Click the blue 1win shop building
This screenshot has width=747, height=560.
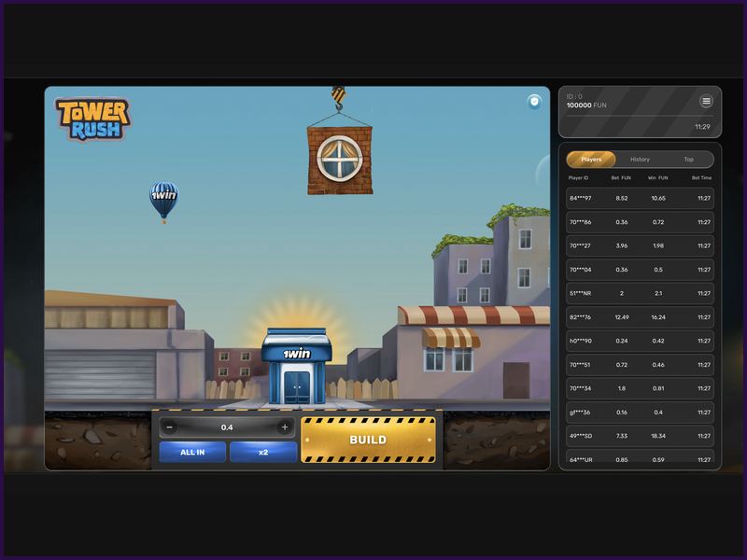[x=296, y=366]
